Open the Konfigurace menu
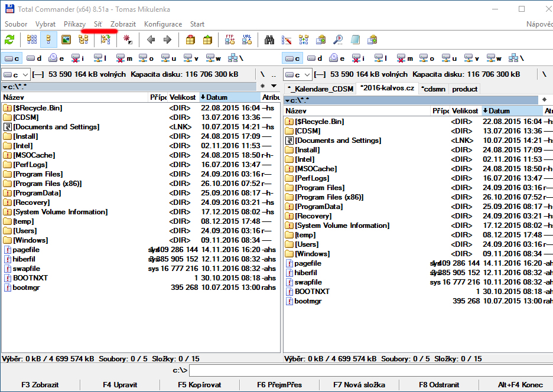The image size is (553, 392). click(163, 24)
